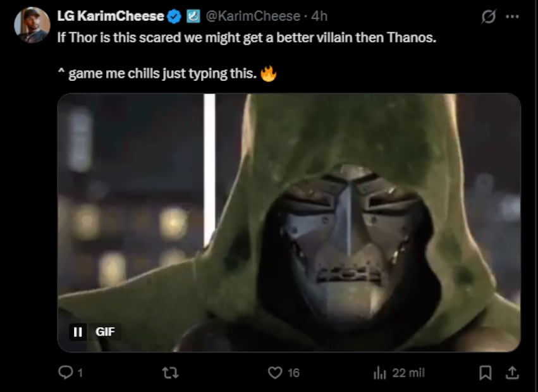Screen dimensions: 538x392
Task: Click the tweet text about Thor and Thanos
Action: click(x=247, y=37)
